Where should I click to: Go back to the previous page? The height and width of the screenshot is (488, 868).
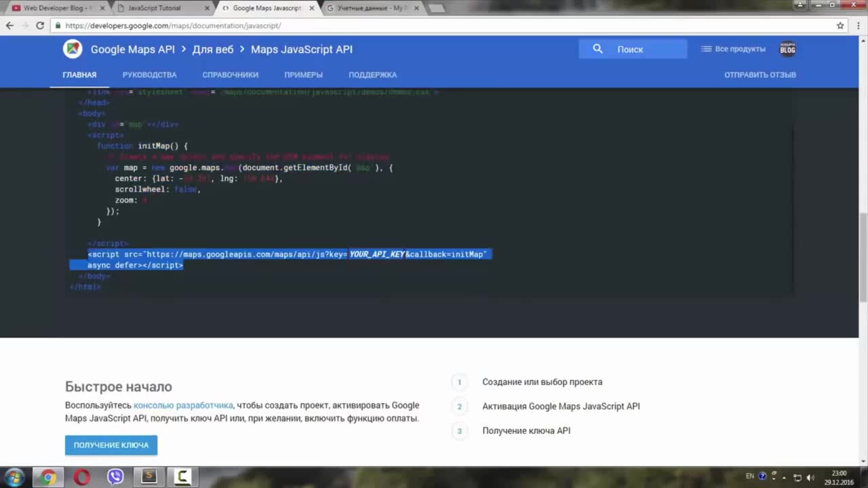pos(9,26)
